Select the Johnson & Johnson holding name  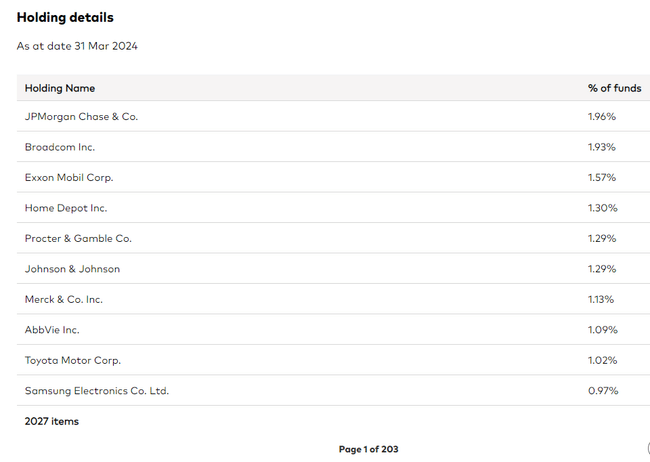[x=73, y=269]
